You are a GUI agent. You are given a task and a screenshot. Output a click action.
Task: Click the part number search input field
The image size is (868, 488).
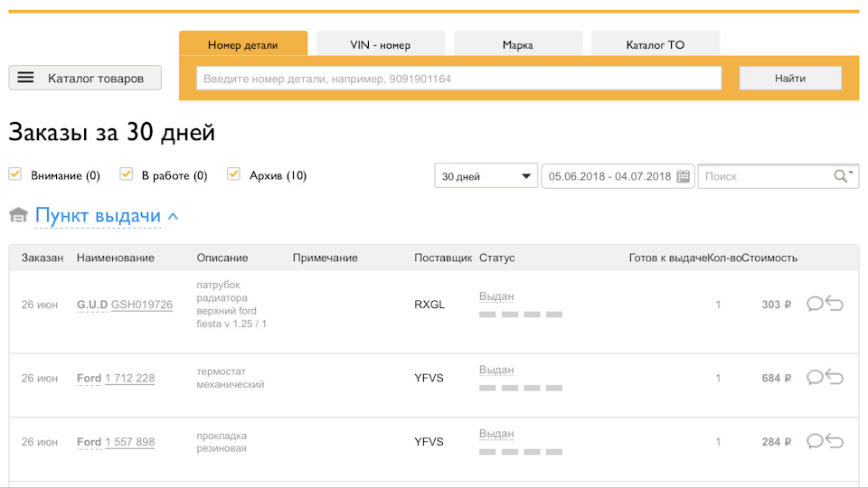point(459,79)
